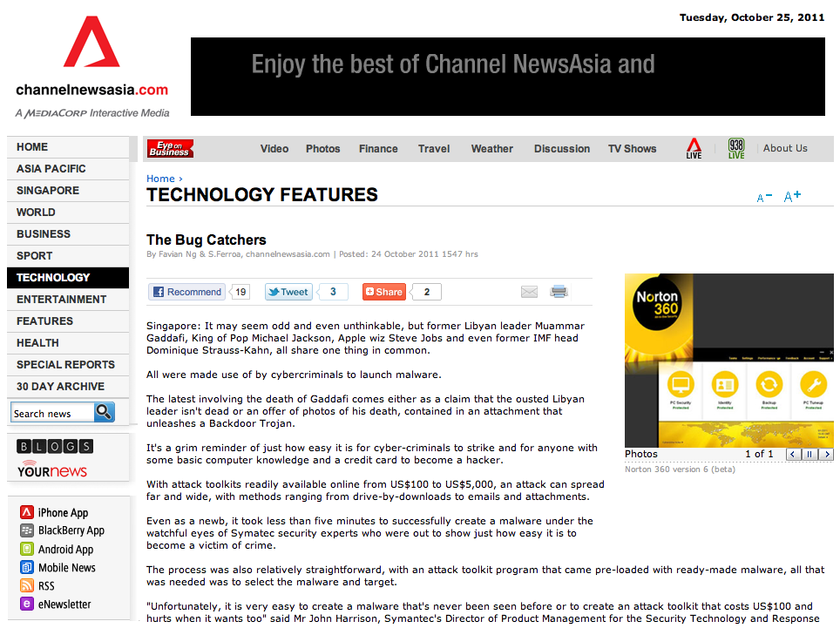This screenshot has width=840, height=628.
Task: Click the print article printer icon
Action: [559, 292]
